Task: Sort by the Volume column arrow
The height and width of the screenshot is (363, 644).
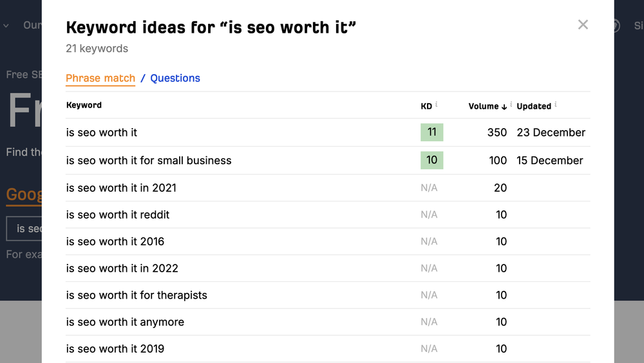Action: (x=504, y=107)
